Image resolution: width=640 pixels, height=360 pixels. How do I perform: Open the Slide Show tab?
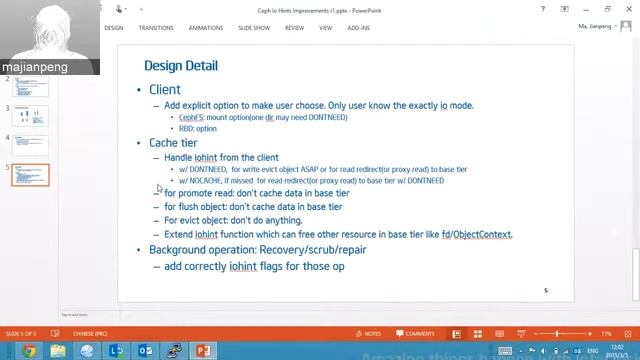[x=254, y=28]
